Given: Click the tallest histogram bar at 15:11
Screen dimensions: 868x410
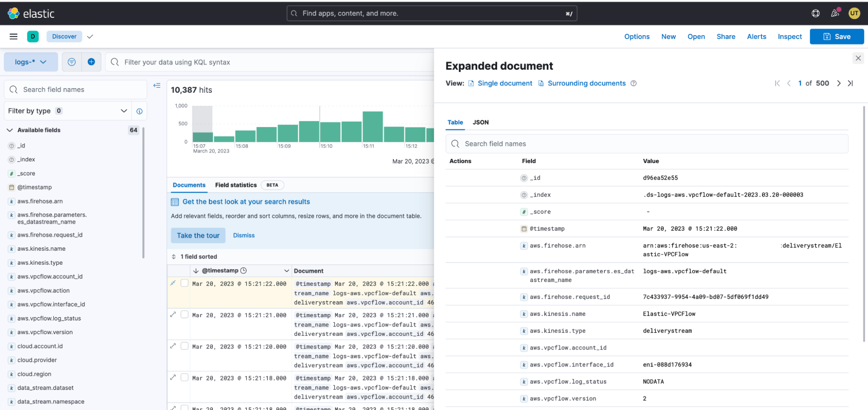Looking at the screenshot, I should [373, 126].
